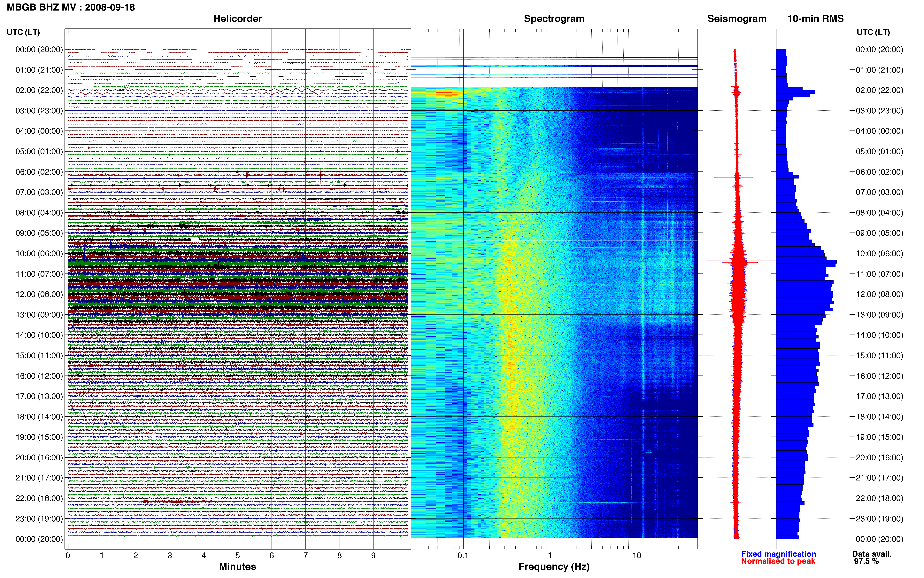Click Helicorder time label 02:00 (22:00)

pos(39,90)
